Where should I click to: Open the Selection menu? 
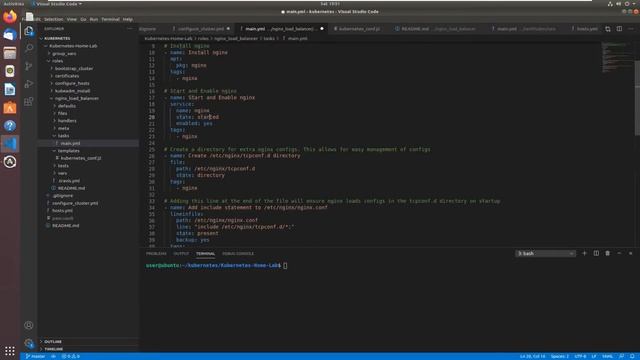click(x=53, y=19)
